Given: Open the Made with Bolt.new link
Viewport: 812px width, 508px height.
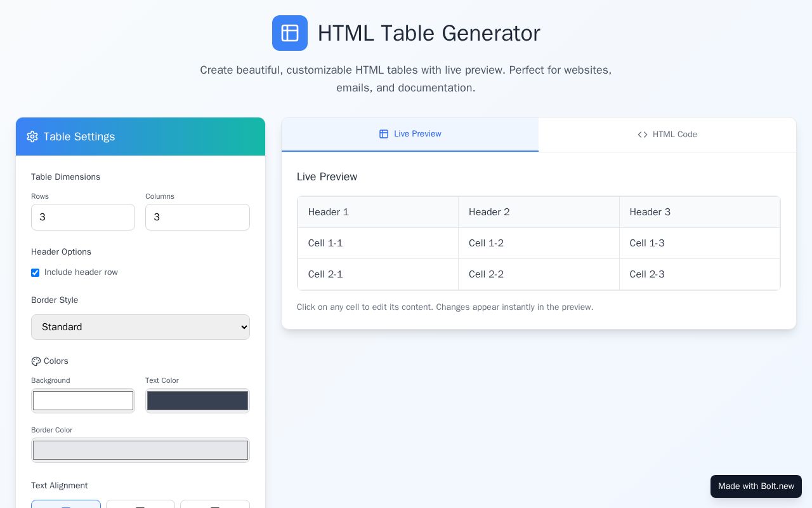Looking at the screenshot, I should [x=756, y=486].
